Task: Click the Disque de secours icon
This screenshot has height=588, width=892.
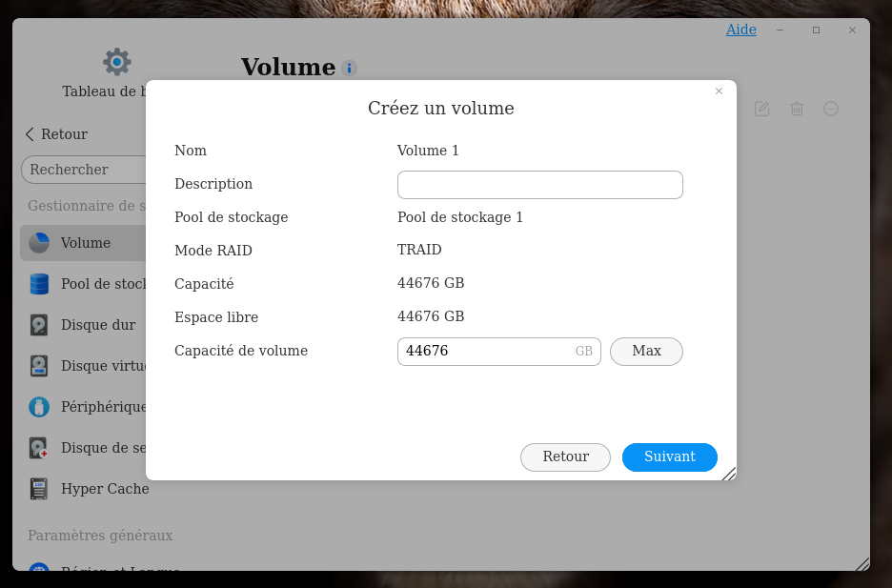Action: click(x=39, y=448)
